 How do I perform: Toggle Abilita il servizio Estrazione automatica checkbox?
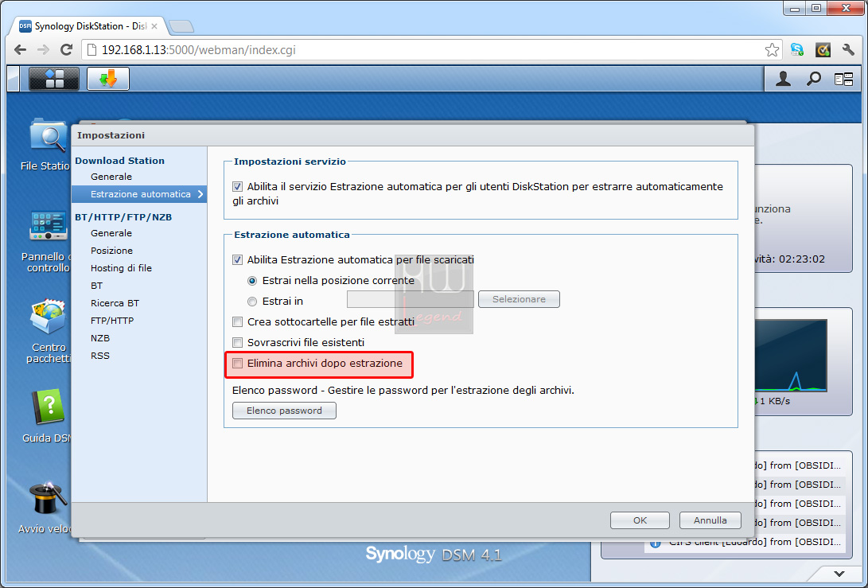[x=237, y=187]
